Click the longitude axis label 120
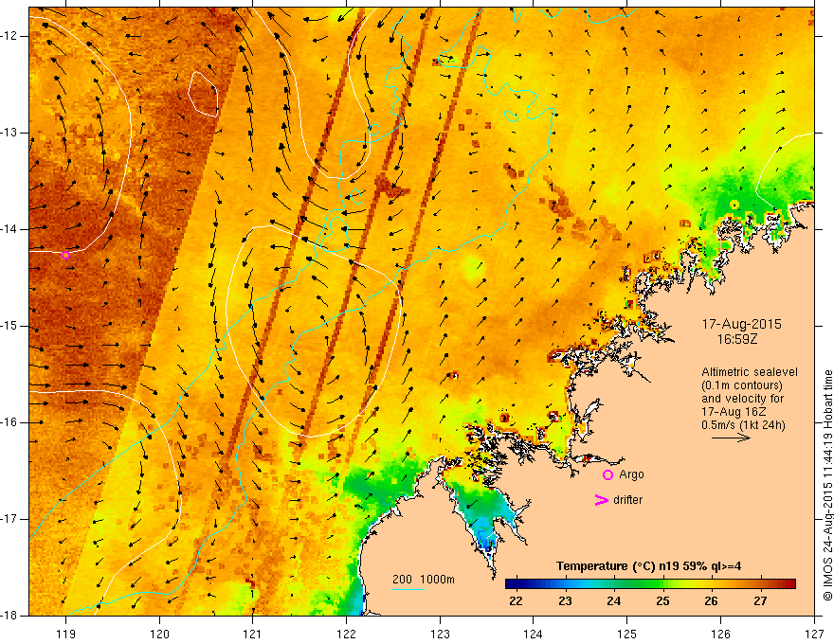The height and width of the screenshot is (644, 834). click(x=159, y=634)
